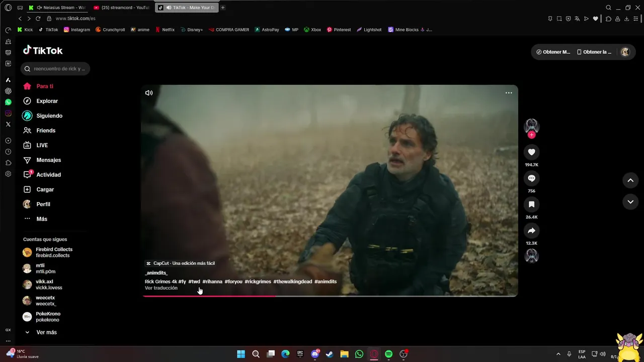
Task: Open the Kick bookmark
Action: [x=25, y=30]
